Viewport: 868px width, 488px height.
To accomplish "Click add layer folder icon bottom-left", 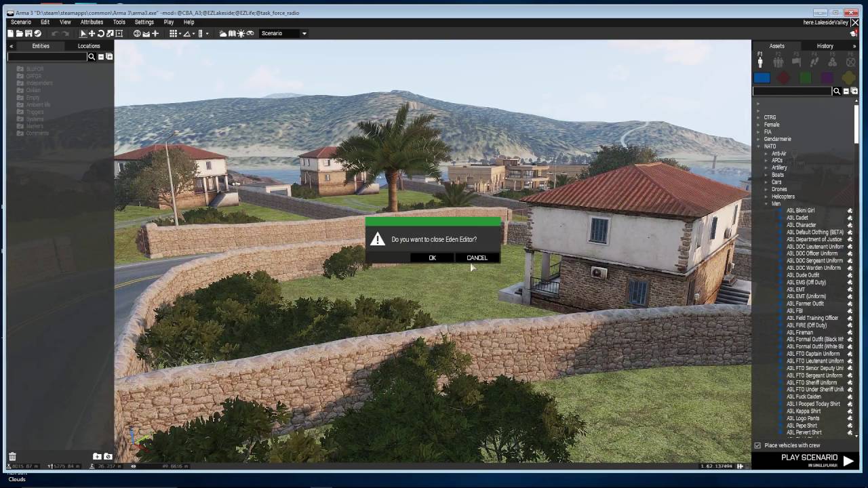I will tap(97, 457).
